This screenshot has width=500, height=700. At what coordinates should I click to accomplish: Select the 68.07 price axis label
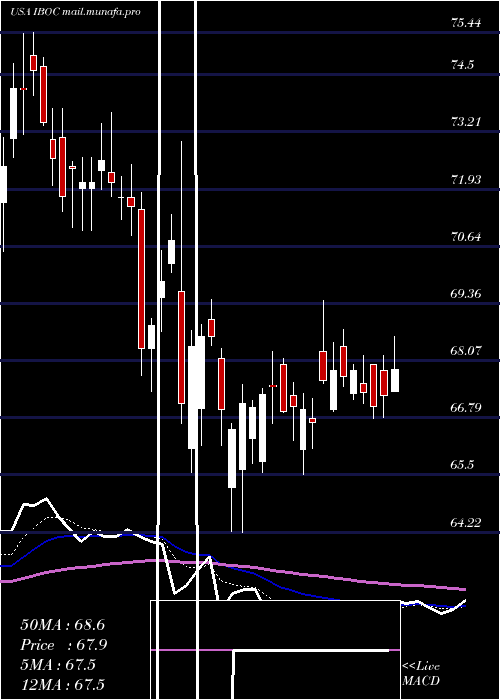click(x=466, y=350)
